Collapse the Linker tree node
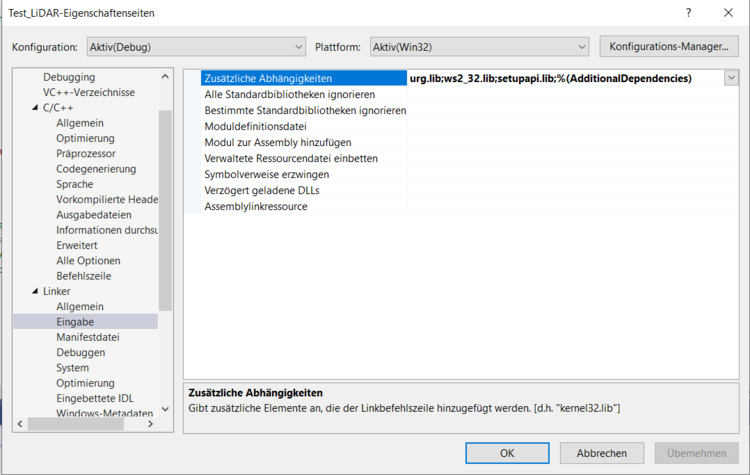 [34, 291]
